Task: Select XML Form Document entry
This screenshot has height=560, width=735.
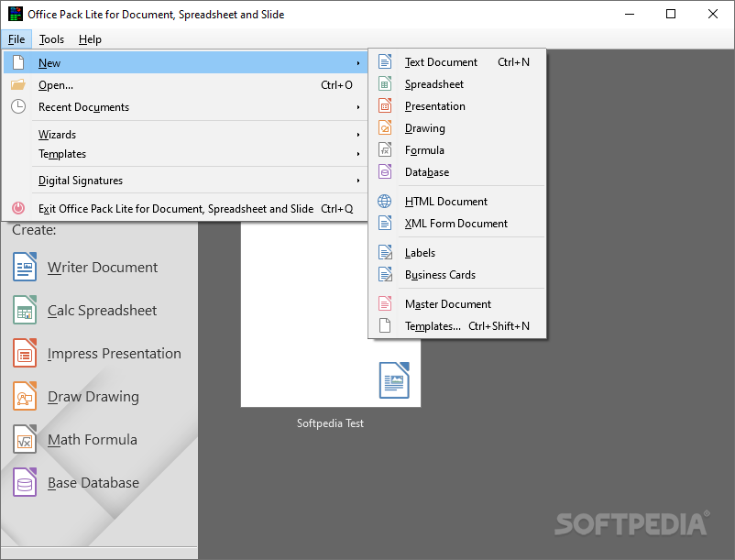Action: [x=457, y=223]
